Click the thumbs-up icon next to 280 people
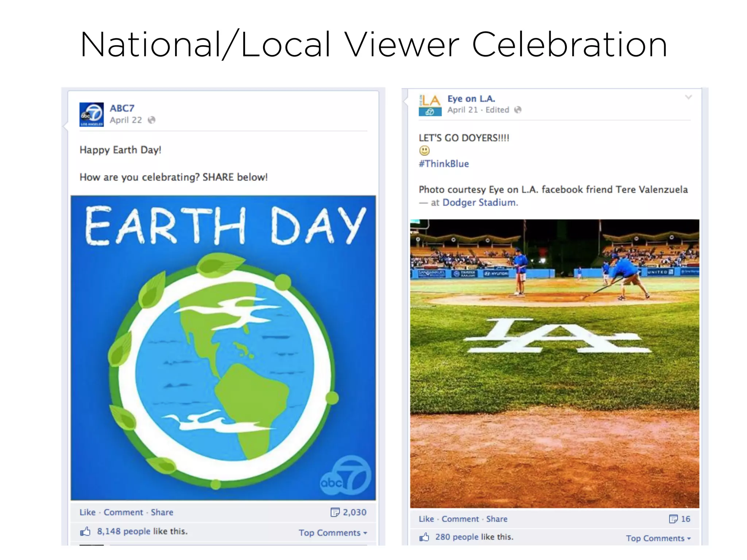Viewport: 747px width, 560px height. tap(424, 537)
